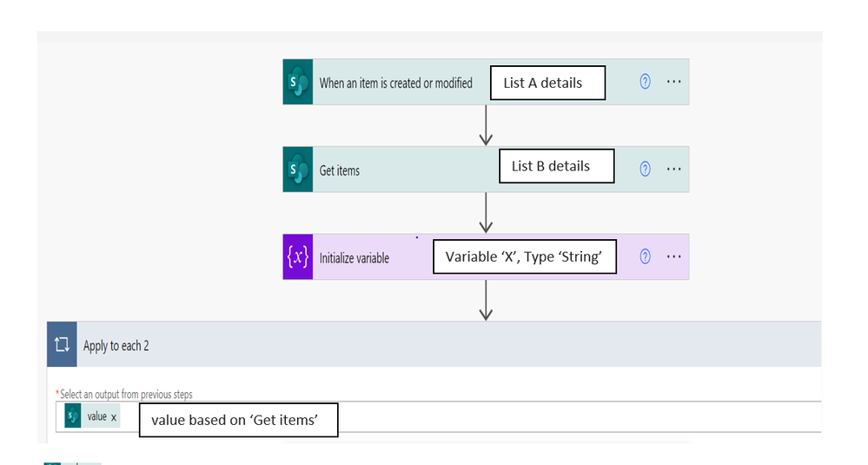Click the Initialize variable curly-brace icon
The height and width of the screenshot is (465, 868).
(297, 257)
